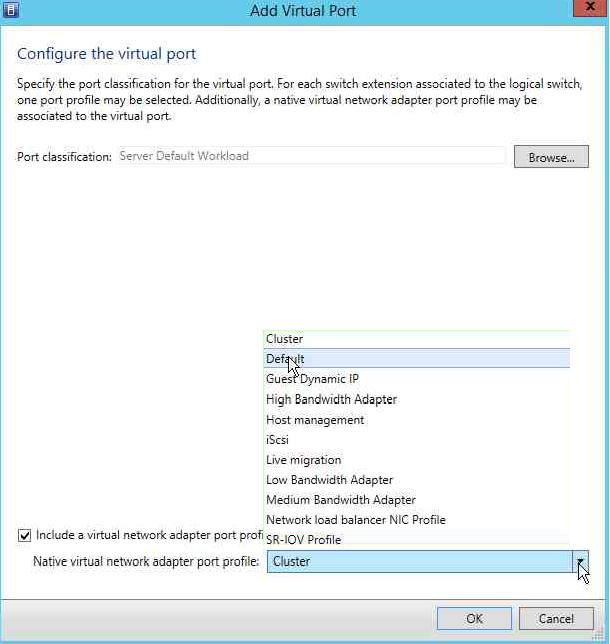This screenshot has height=644, width=610.
Task: Confirm with the OK button
Action: [474, 619]
